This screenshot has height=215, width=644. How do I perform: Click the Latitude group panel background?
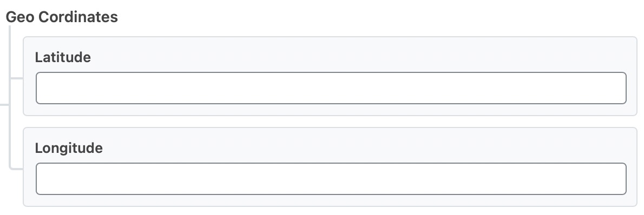point(330,76)
